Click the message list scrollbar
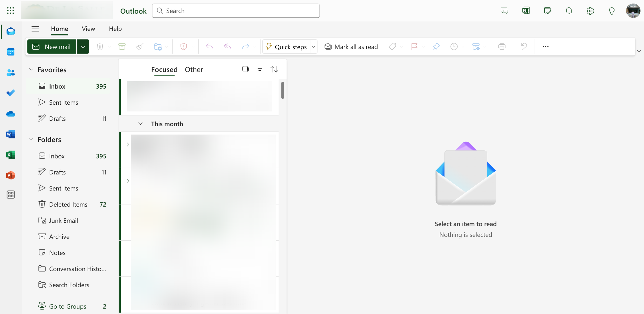 [x=283, y=91]
